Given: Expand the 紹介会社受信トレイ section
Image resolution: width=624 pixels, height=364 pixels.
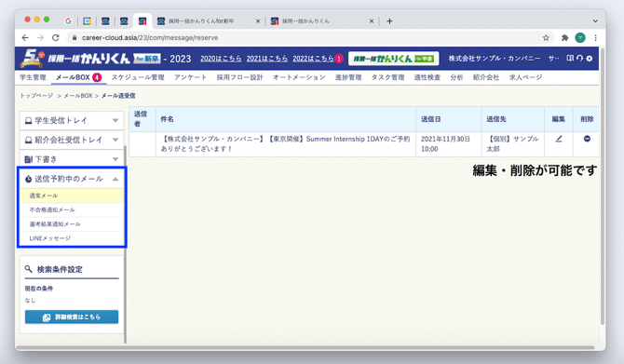Looking at the screenshot, I should (x=72, y=140).
